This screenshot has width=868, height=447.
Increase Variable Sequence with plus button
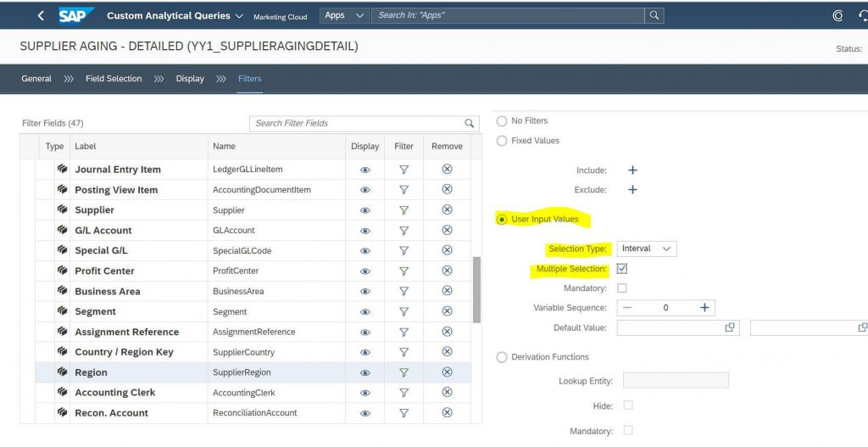pos(704,307)
